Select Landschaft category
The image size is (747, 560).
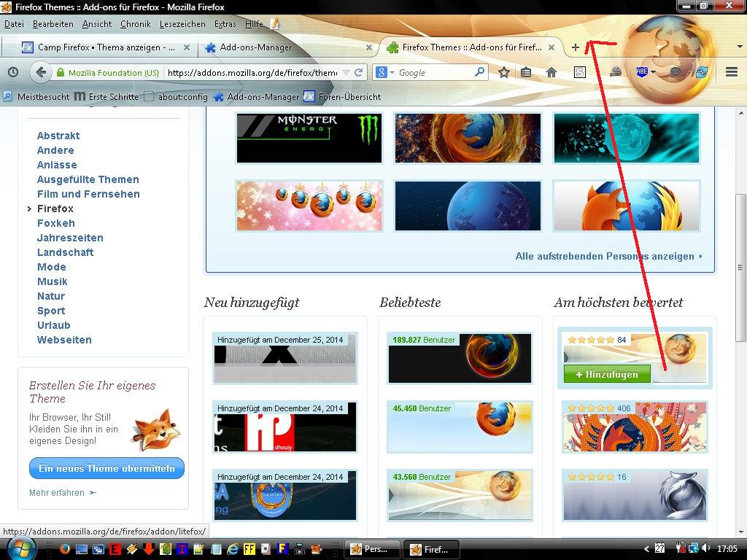[x=65, y=252]
